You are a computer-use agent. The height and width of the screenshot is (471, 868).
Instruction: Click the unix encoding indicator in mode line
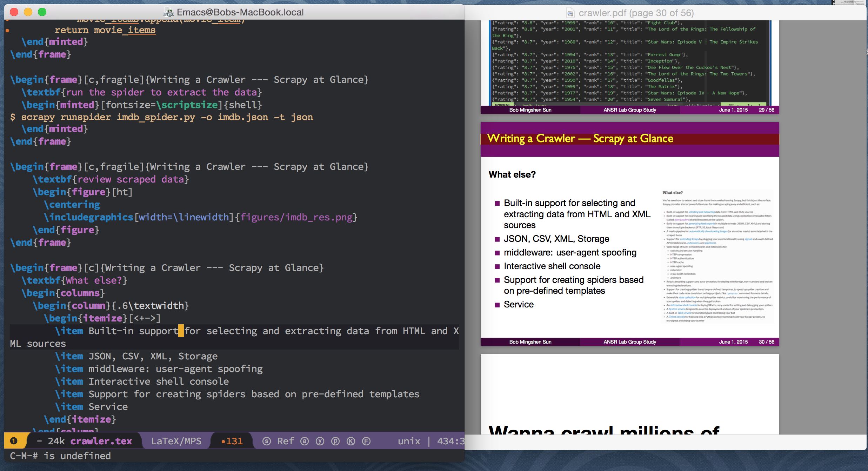(409, 441)
